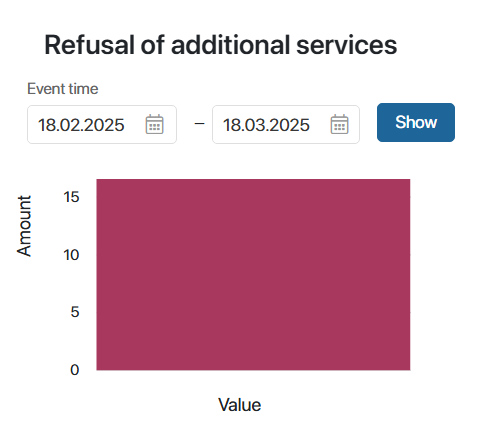The height and width of the screenshot is (433, 494).
Task: Click the top edge of the chart bar
Action: click(253, 180)
